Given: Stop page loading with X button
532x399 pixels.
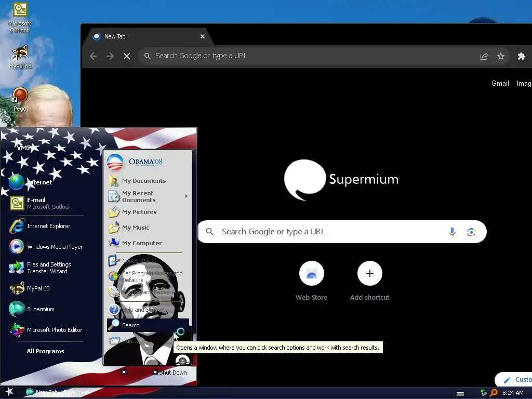Looking at the screenshot, I should click(127, 56).
